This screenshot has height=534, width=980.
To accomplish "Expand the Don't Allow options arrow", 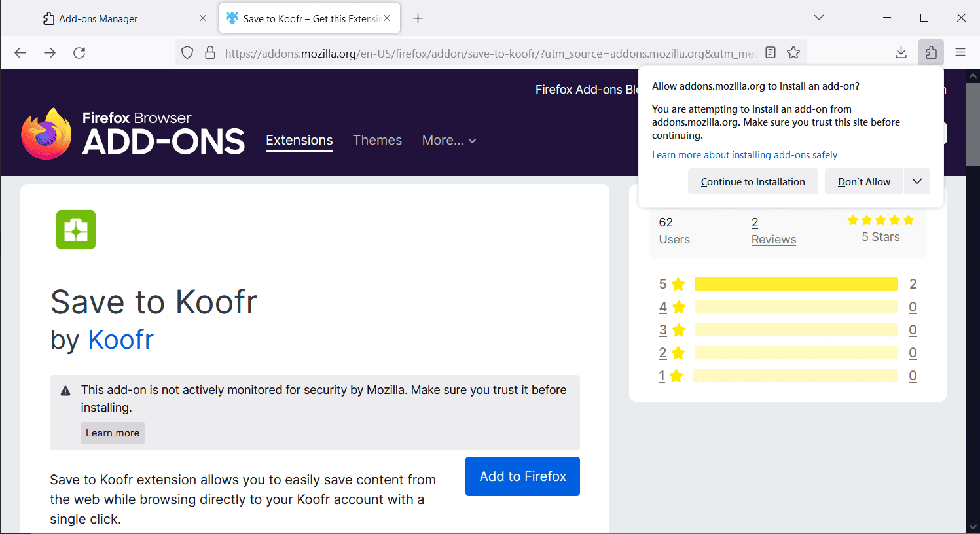I will coord(917,181).
